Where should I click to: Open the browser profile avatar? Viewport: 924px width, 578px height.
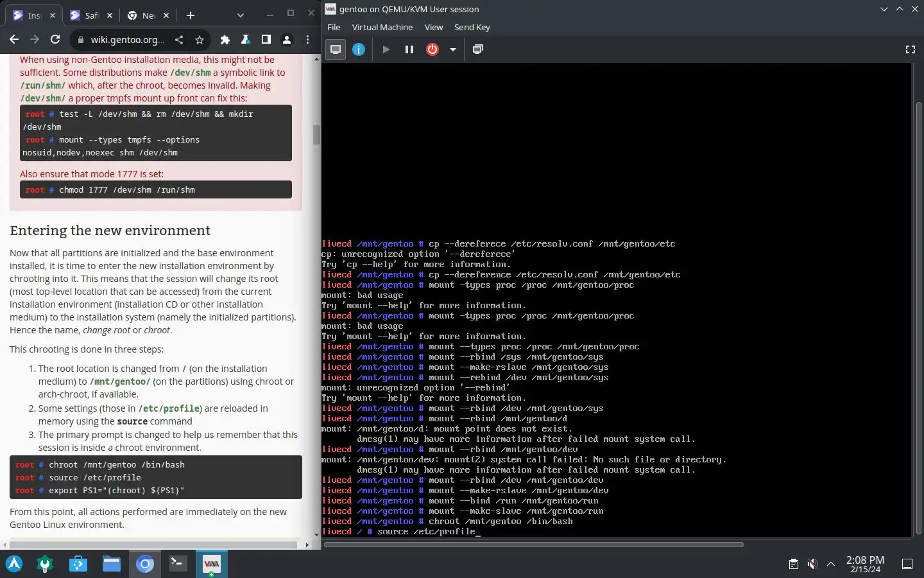tap(287, 40)
